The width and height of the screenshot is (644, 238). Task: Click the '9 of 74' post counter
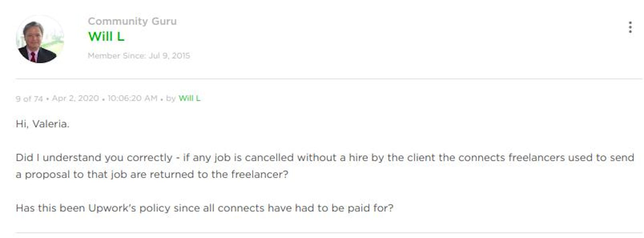(29, 99)
